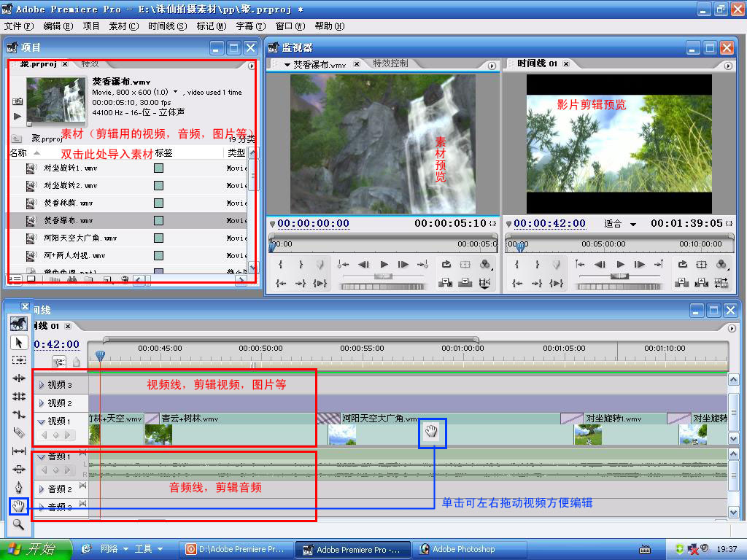The image size is (747, 560).
Task: Play In to Out in source monitor
Action: pos(320,284)
